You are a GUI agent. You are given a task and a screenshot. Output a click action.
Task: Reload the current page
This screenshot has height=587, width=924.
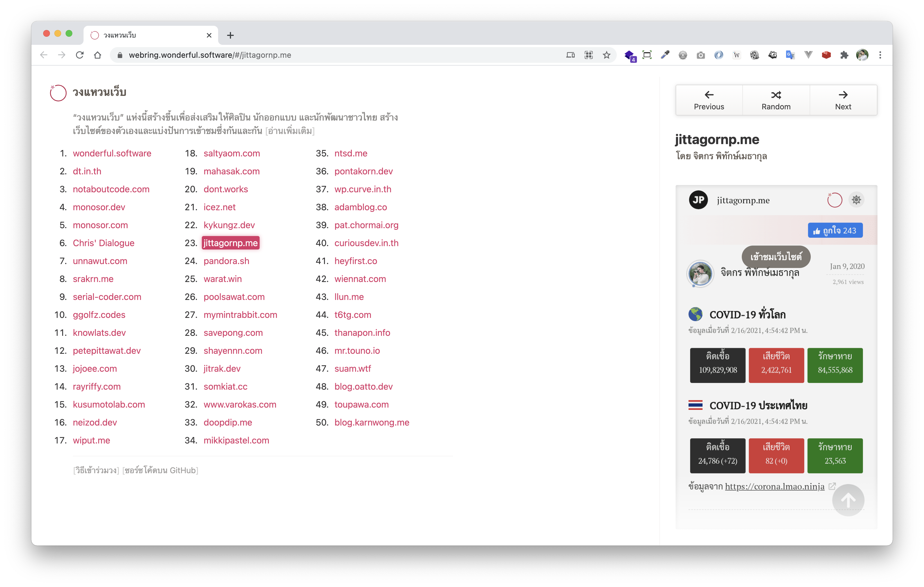click(80, 55)
